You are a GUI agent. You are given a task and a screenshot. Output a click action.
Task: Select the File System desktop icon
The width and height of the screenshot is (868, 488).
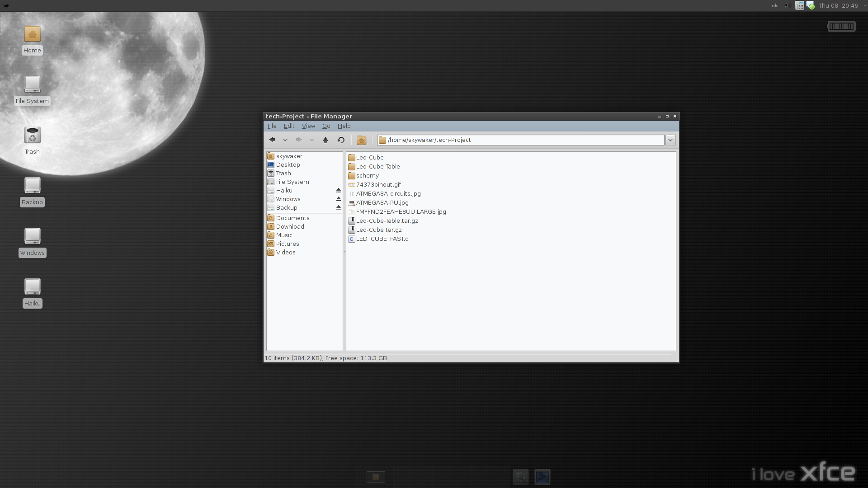coord(32,91)
